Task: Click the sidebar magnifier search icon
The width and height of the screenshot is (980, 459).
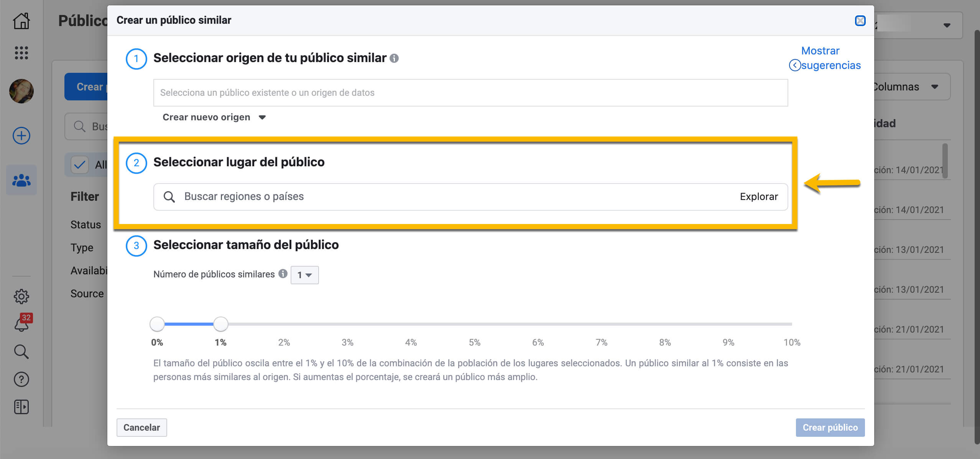Action: click(21, 351)
